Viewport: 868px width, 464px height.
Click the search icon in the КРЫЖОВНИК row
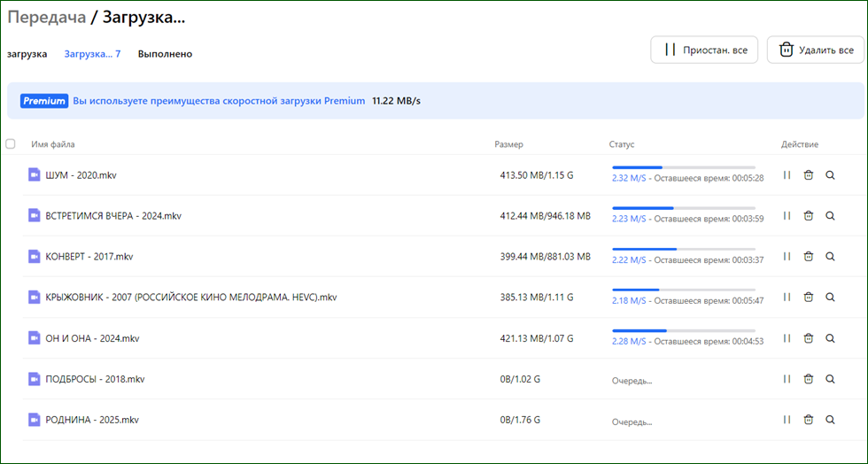click(x=830, y=298)
